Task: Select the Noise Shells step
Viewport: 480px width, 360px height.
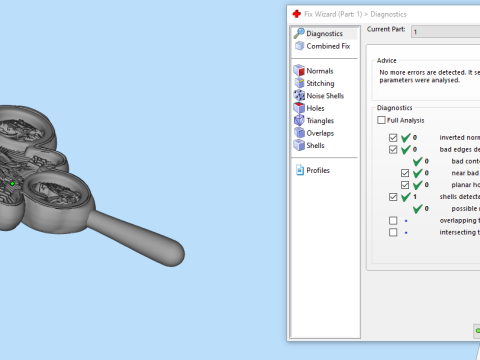Action: 319,96
